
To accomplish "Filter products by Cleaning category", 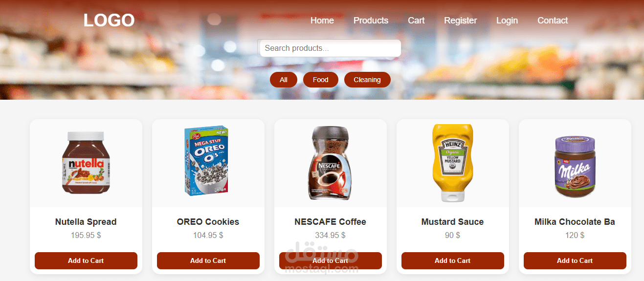I will point(367,80).
